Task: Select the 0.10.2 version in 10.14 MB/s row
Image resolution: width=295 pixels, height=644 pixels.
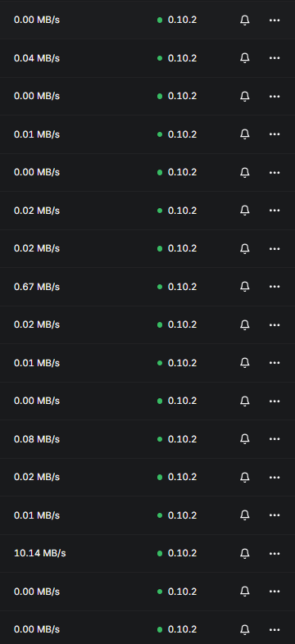Action: pyautogui.click(x=183, y=553)
